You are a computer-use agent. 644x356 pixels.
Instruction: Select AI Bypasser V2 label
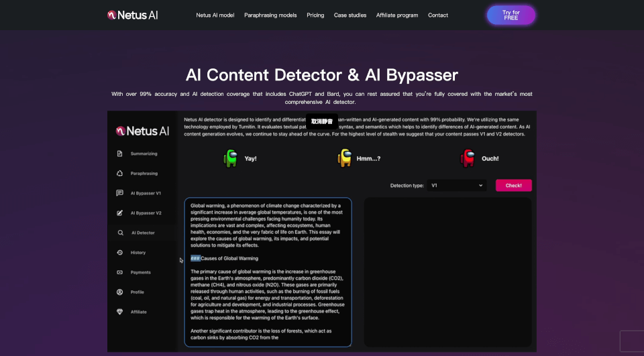pyautogui.click(x=146, y=213)
